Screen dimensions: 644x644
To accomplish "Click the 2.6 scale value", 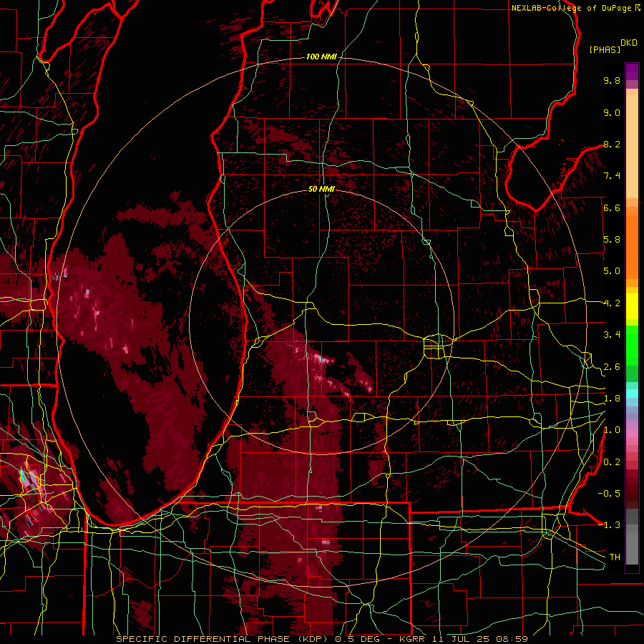I will coord(612,367).
